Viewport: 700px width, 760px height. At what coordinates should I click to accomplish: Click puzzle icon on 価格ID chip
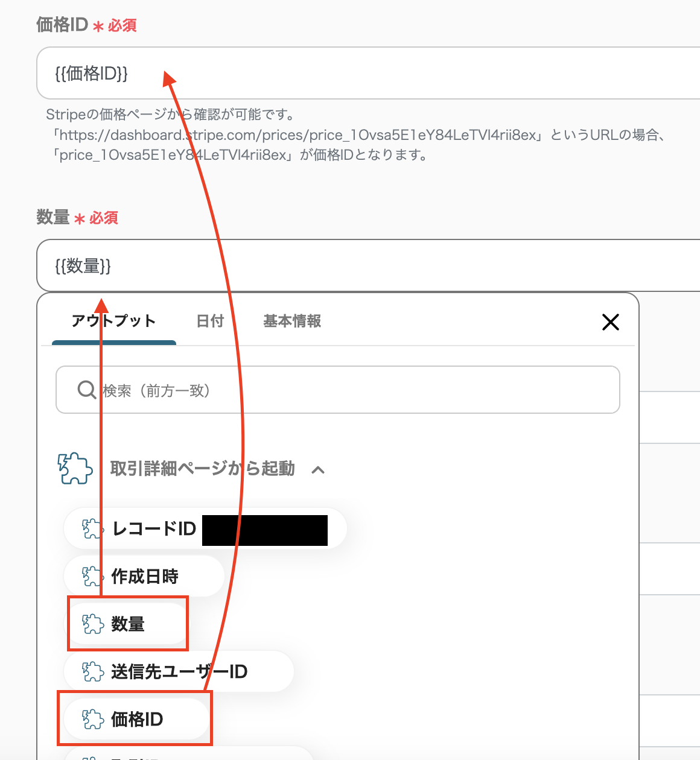[93, 720]
